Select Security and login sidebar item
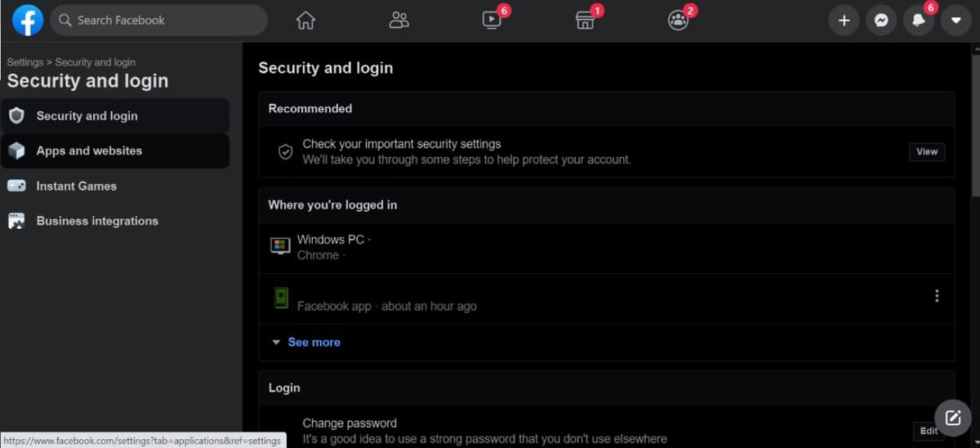The image size is (980, 448). 114,116
